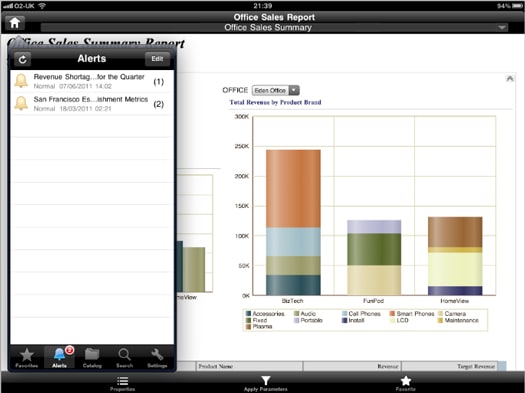
Task: Switch to the Settings tab
Action: pos(157,358)
